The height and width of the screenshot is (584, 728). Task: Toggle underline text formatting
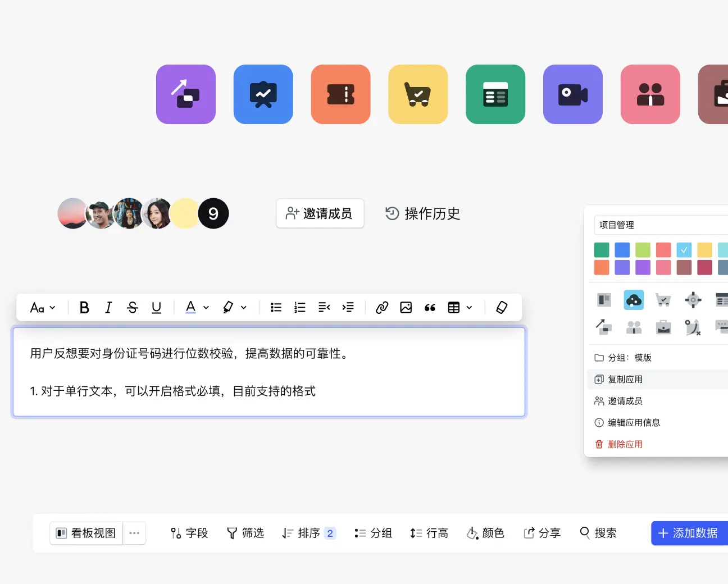(157, 308)
